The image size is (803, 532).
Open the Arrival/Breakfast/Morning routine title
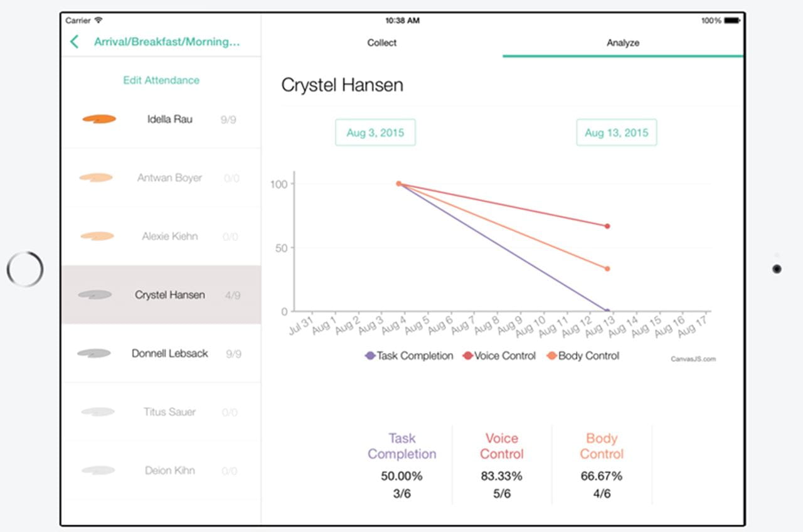[x=167, y=42]
